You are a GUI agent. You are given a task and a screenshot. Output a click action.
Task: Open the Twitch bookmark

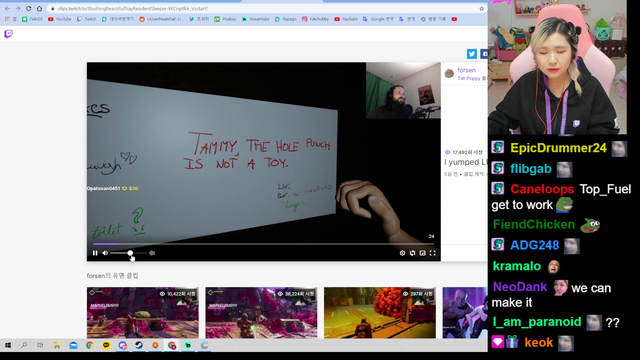coord(87,19)
